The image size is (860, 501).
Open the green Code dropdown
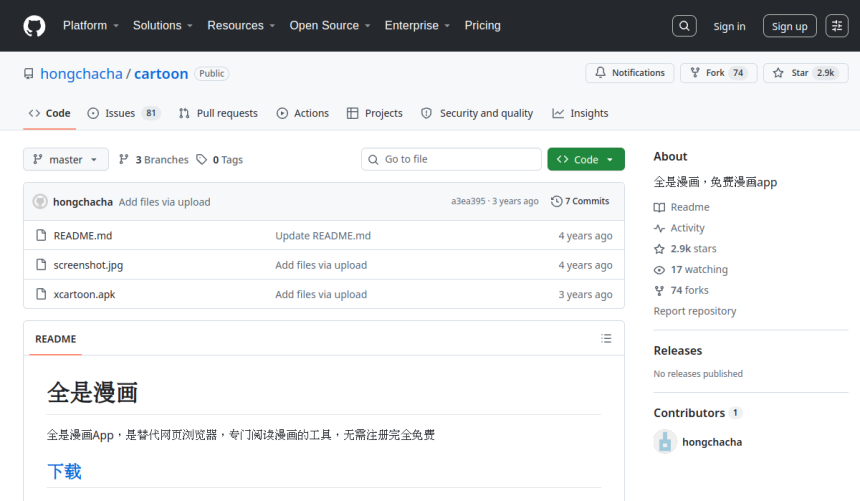click(586, 159)
